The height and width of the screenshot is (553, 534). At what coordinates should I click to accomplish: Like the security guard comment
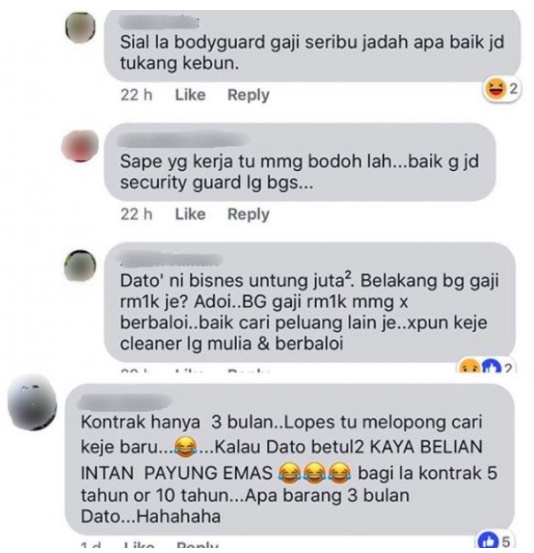190,214
